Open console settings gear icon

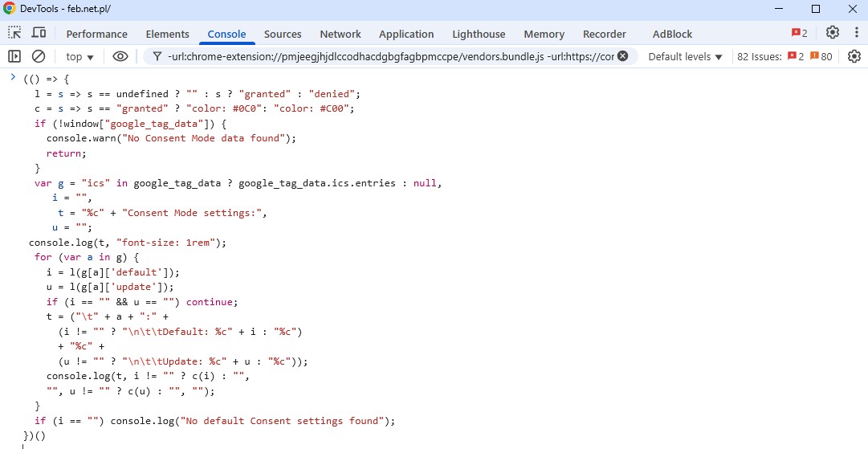(x=854, y=56)
